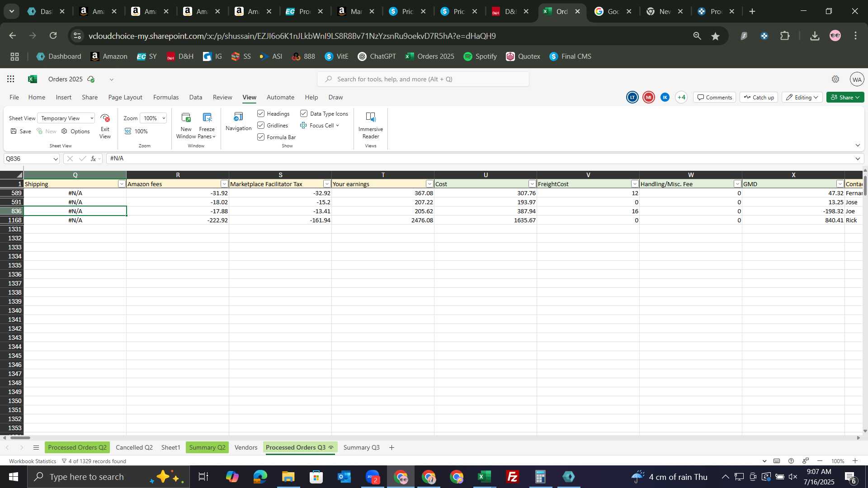Viewport: 868px width, 488px height.
Task: Open sheet view Options
Action: pos(75,131)
